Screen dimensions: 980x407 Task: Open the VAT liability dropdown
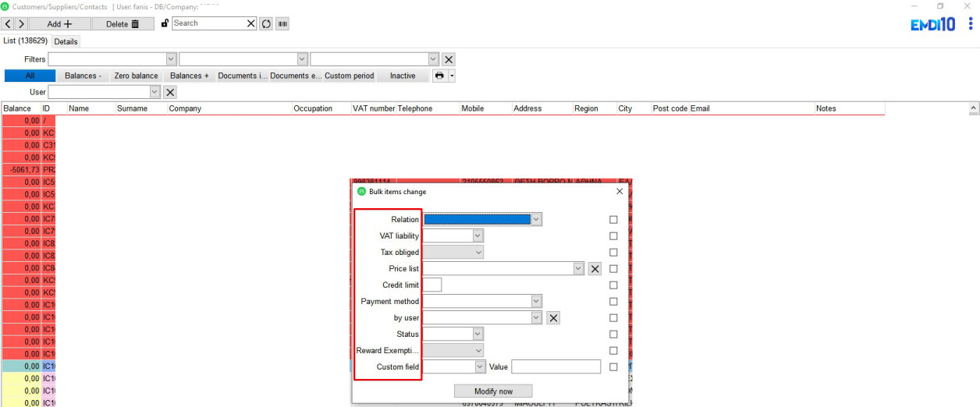478,236
